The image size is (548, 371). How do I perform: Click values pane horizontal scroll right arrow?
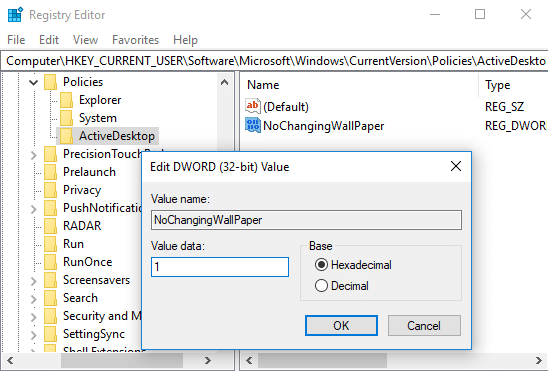(539, 361)
